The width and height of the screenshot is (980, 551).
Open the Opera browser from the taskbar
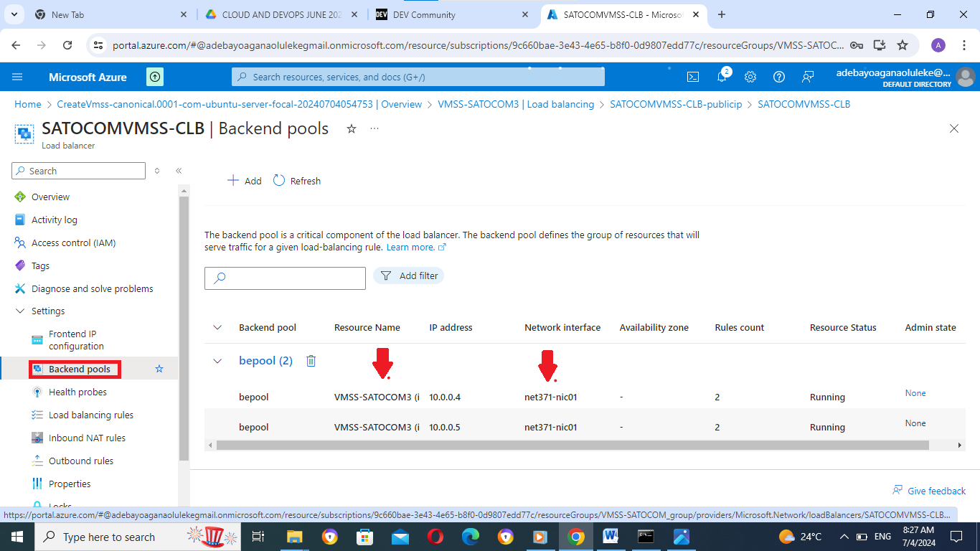coord(435,537)
